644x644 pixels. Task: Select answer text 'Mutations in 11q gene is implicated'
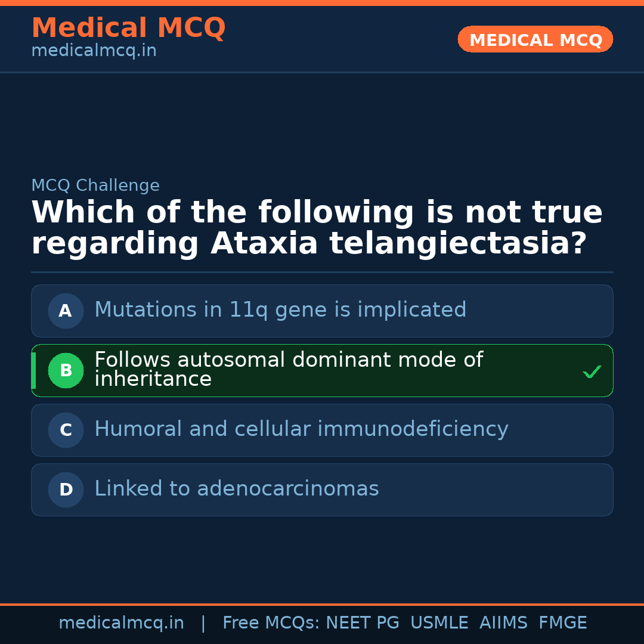[280, 310]
